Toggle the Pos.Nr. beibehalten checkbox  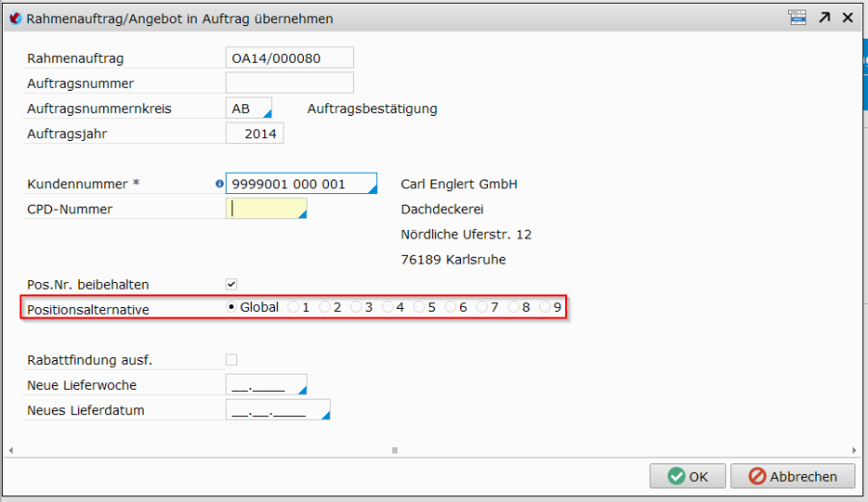point(231,284)
